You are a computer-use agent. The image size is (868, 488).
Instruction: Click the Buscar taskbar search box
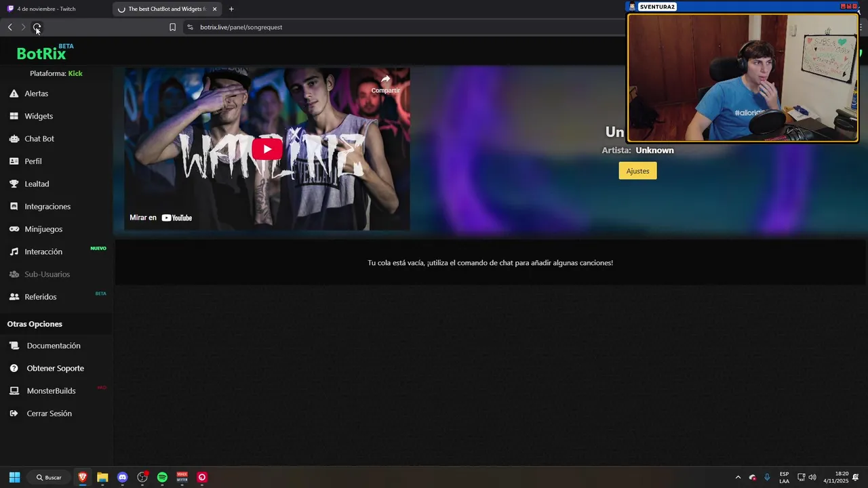[x=49, y=477]
